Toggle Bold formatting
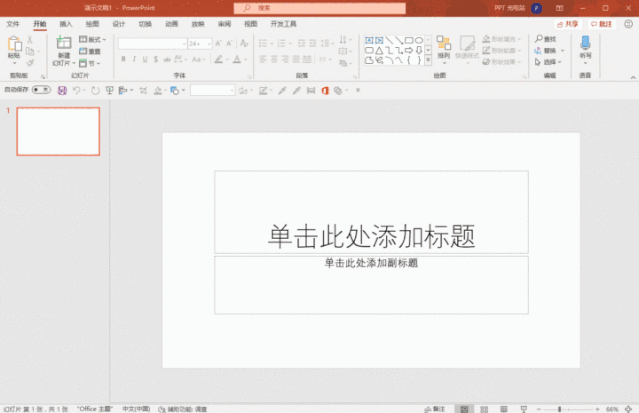Image resolution: width=639 pixels, height=413 pixels. click(x=123, y=60)
